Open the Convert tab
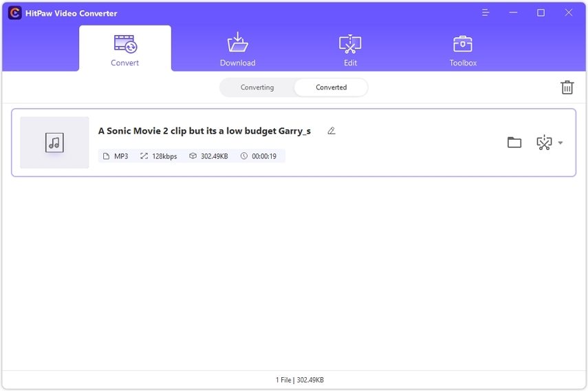The height and width of the screenshot is (391, 588). 125,49
